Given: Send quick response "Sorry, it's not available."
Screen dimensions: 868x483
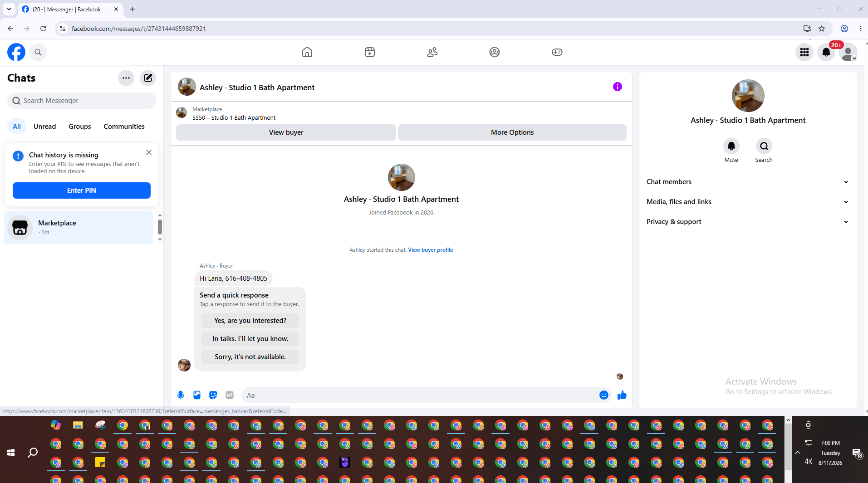Looking at the screenshot, I should [x=250, y=357].
